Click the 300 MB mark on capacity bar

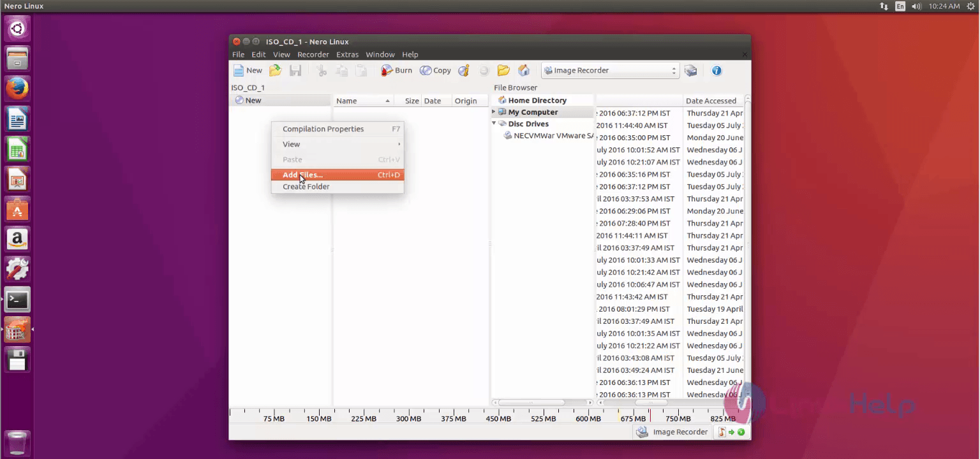408,419
